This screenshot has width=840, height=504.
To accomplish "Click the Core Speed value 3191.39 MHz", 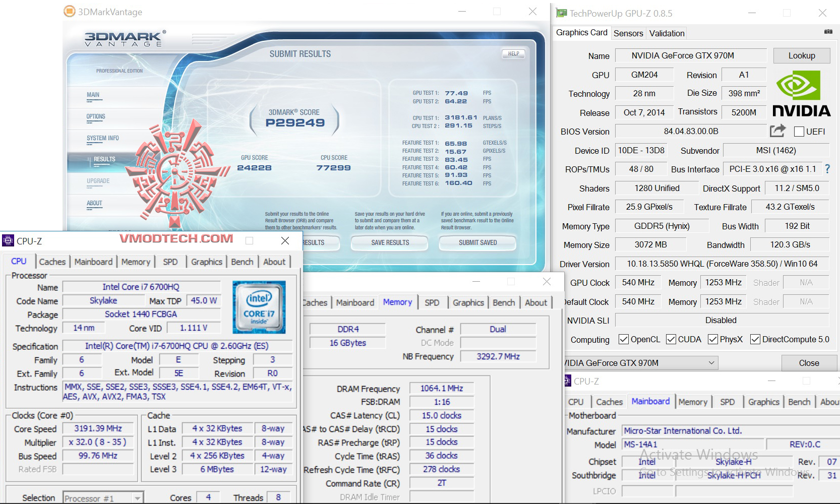I will tap(98, 428).
